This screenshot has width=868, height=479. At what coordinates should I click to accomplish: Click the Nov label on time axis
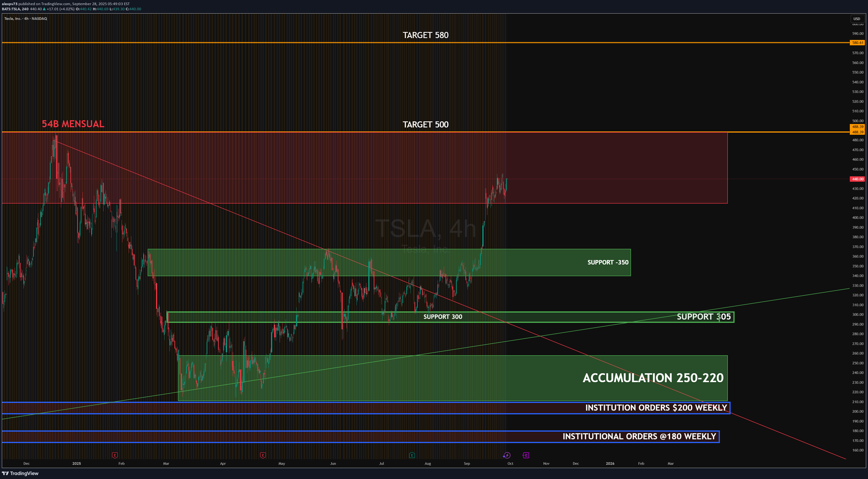(546, 464)
